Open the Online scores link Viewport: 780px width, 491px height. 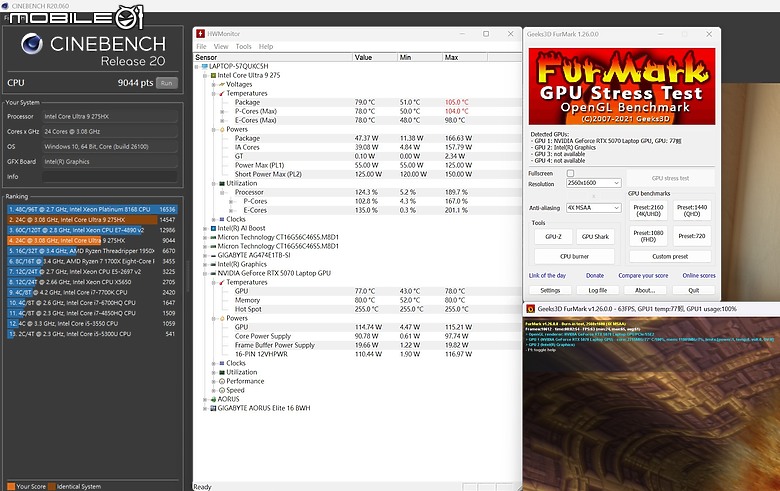699,276
